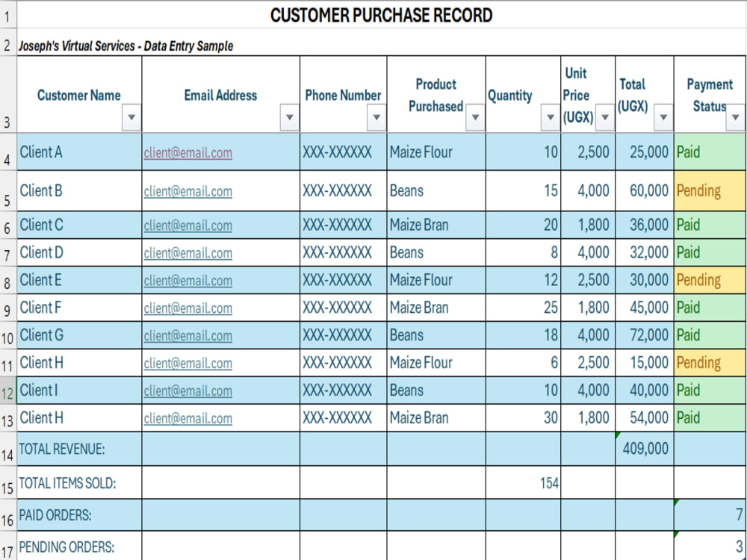Select row header 12
The height and width of the screenshot is (560, 747).
point(7,391)
